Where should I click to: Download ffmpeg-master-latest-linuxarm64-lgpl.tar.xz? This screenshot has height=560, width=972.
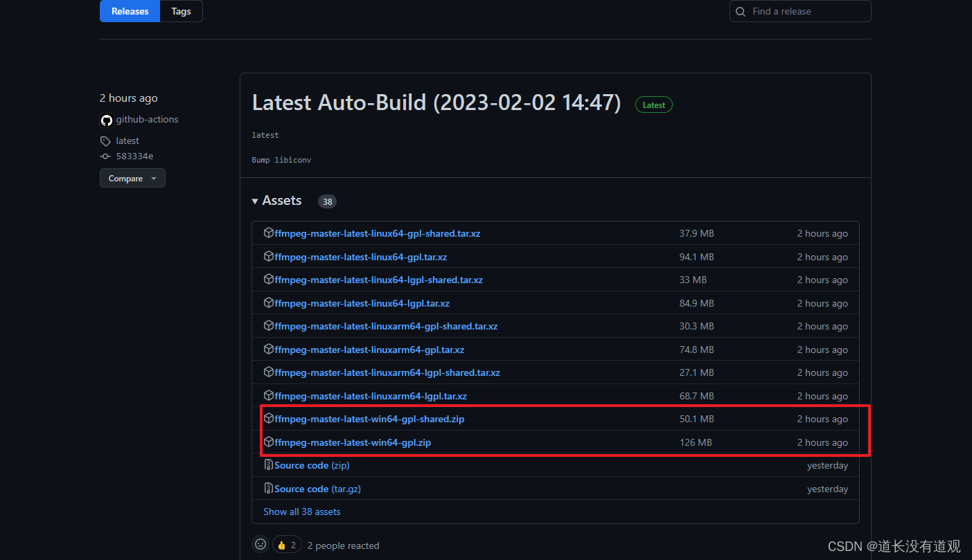371,396
